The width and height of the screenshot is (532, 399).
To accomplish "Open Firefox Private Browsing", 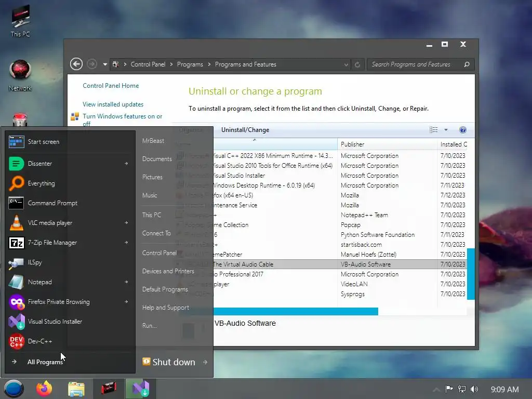I will (70, 302).
